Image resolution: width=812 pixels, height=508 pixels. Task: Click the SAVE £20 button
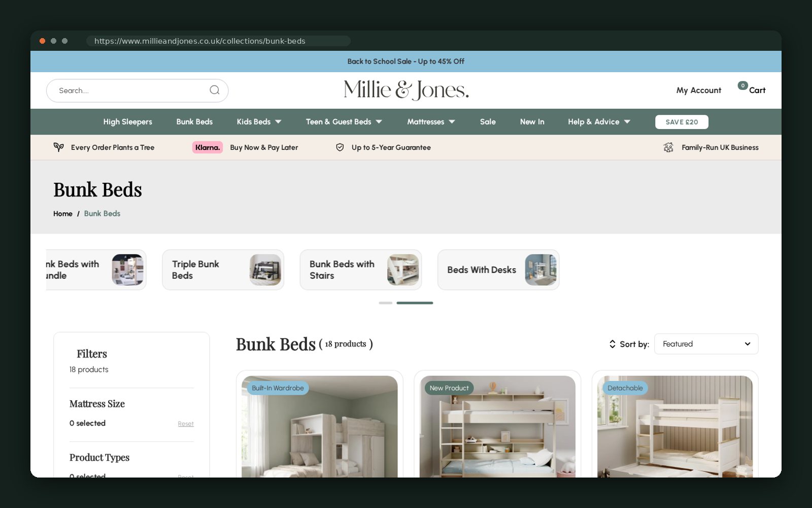pos(682,122)
